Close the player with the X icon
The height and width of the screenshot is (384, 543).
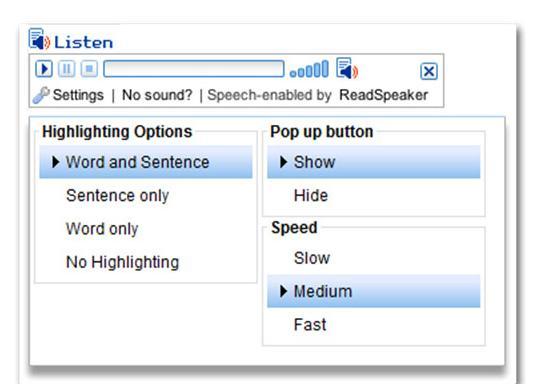coord(429,71)
